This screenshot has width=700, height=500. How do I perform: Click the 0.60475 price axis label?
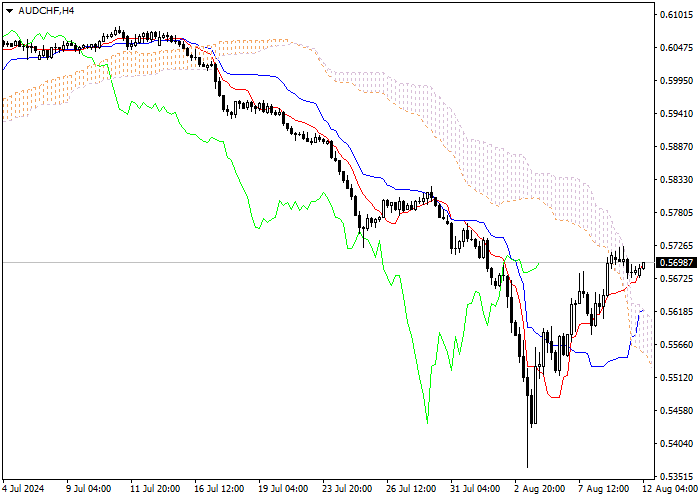coord(676,48)
